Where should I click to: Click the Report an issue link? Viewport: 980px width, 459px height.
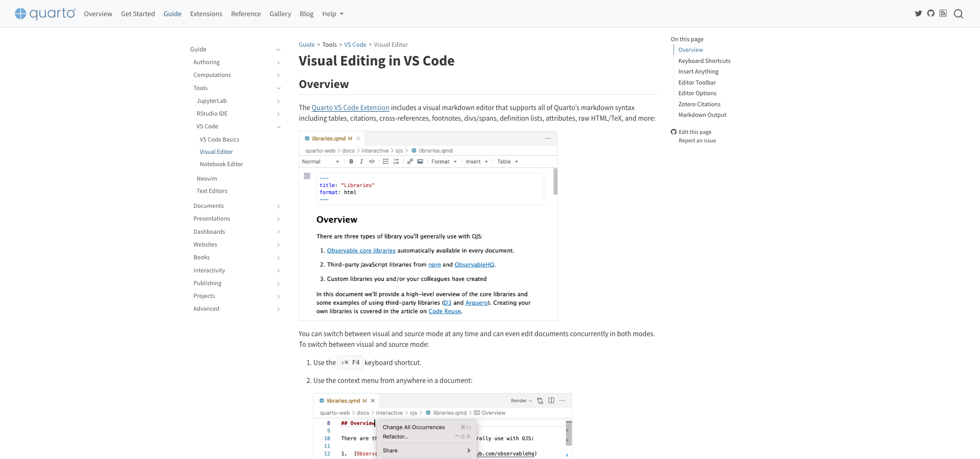pos(697,141)
